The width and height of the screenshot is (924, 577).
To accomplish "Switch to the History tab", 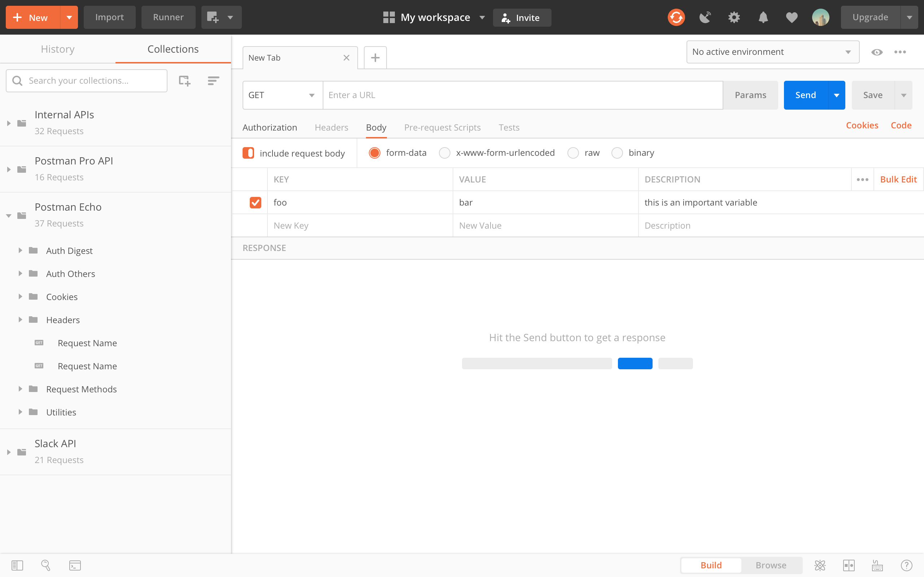I will [x=58, y=49].
